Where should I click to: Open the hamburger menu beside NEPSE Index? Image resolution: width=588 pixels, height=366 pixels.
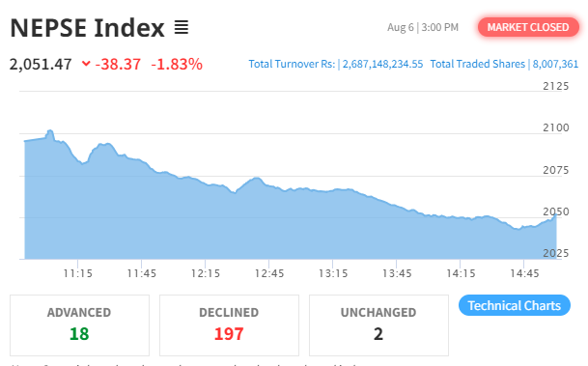[x=182, y=27]
